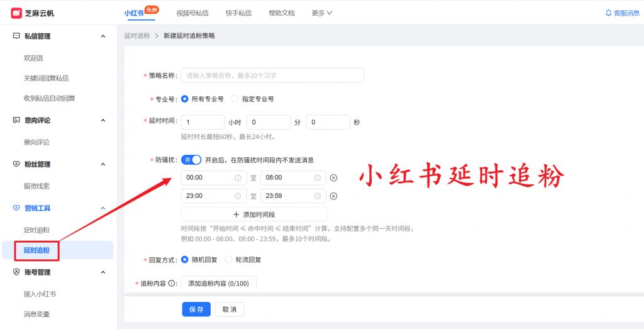Image resolution: width=644 pixels, height=329 pixels.
Task: Click the 23:59 end time field
Action: click(293, 196)
